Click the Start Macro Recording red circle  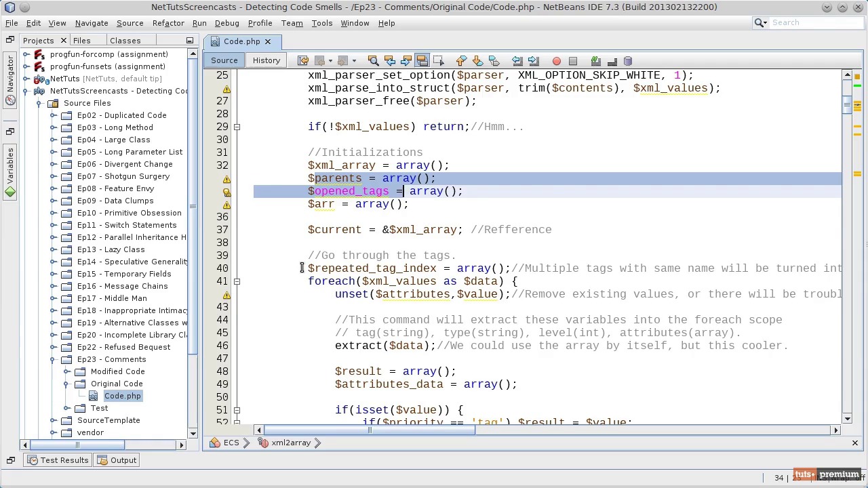pyautogui.click(x=557, y=61)
